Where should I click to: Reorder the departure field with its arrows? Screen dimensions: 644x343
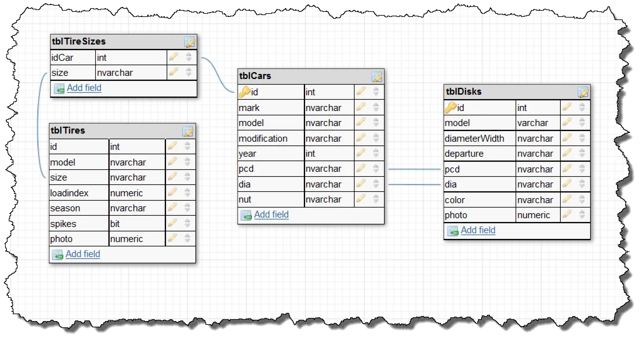point(582,153)
